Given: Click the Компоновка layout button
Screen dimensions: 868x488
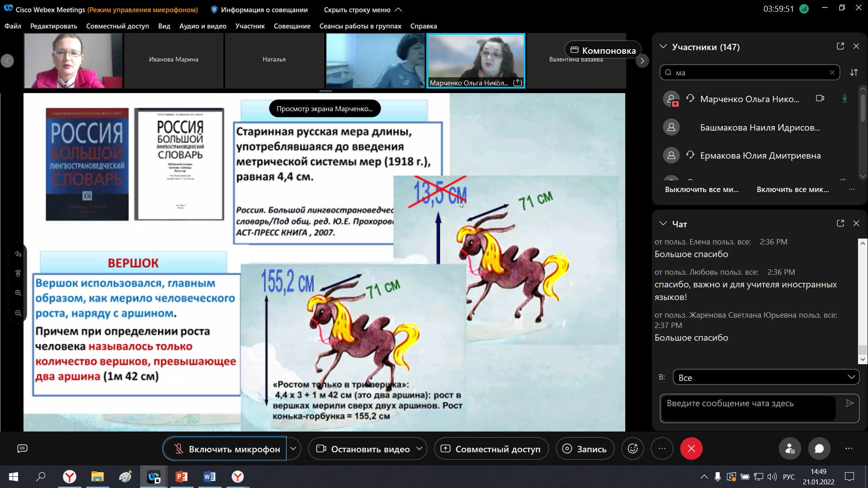Looking at the screenshot, I should point(603,50).
